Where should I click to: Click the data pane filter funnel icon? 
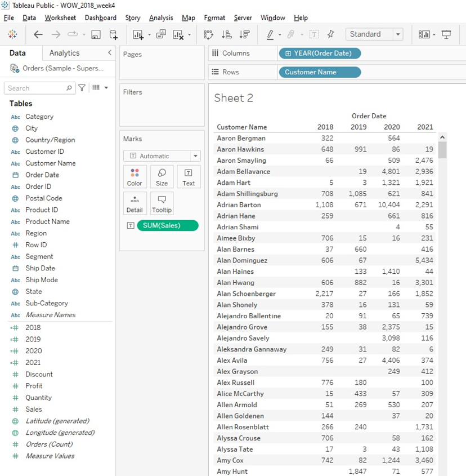(82, 88)
